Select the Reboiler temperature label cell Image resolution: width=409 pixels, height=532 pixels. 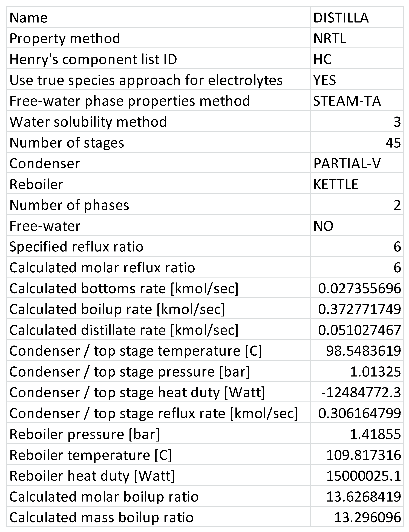point(91,455)
